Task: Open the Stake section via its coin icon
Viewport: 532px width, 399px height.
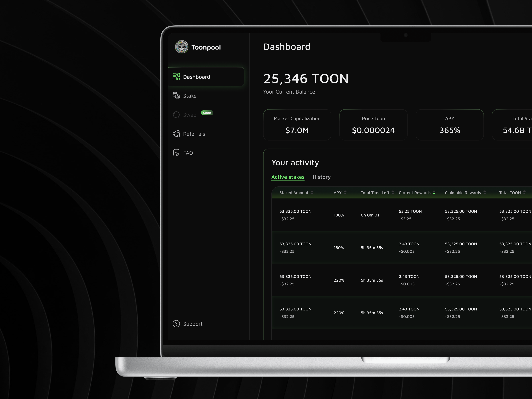Action: point(176,95)
